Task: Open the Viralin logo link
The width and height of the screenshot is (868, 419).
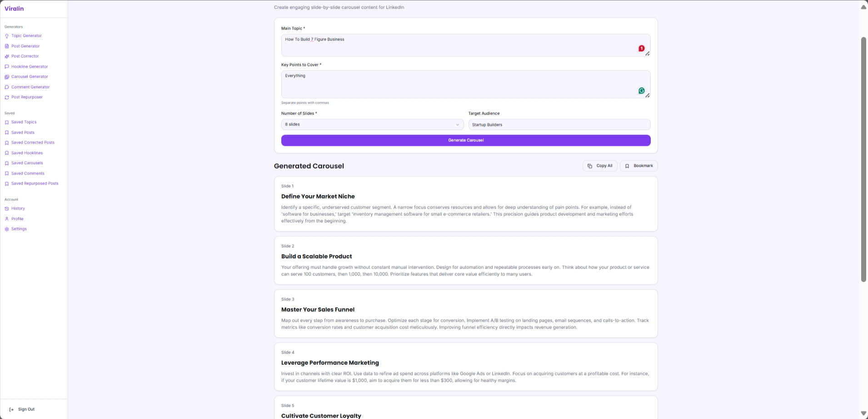Action: [14, 9]
